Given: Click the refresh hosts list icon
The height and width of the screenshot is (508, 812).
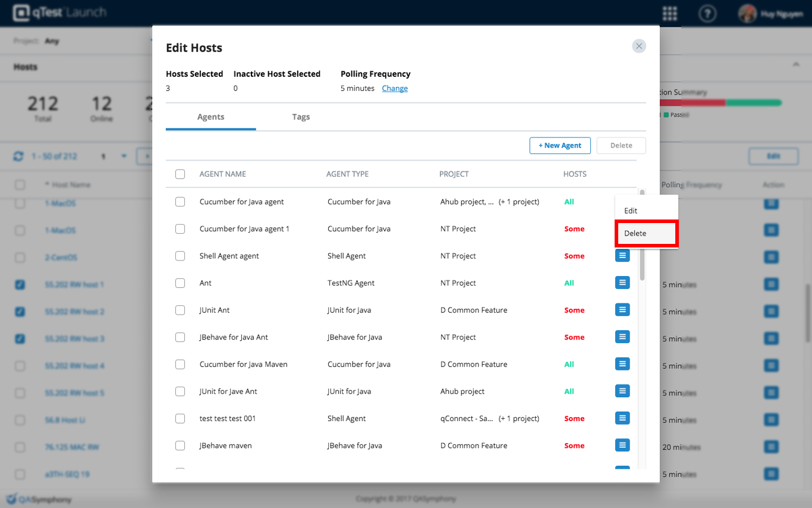Looking at the screenshot, I should [18, 156].
